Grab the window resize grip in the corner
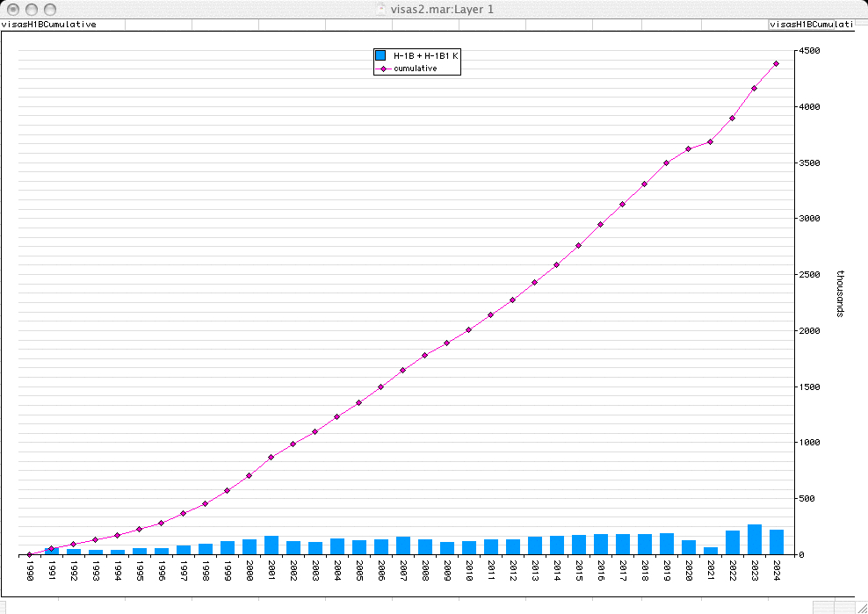Viewport: 868px width, 614px height. tap(858, 606)
